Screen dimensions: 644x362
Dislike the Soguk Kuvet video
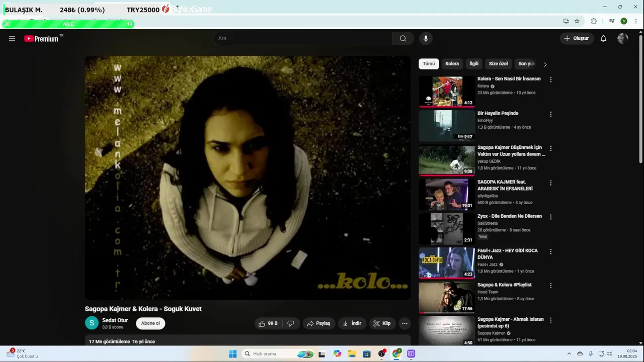pos(290,323)
